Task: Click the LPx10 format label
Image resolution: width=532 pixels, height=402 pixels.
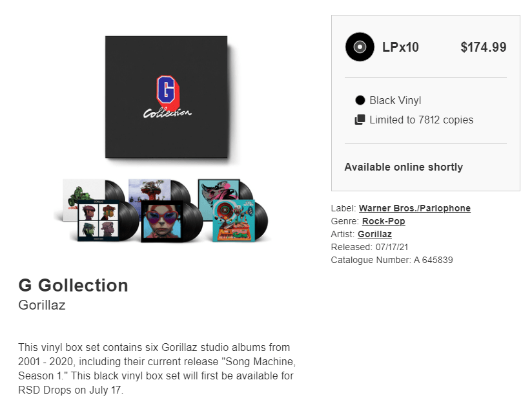Action: pyautogui.click(x=400, y=47)
